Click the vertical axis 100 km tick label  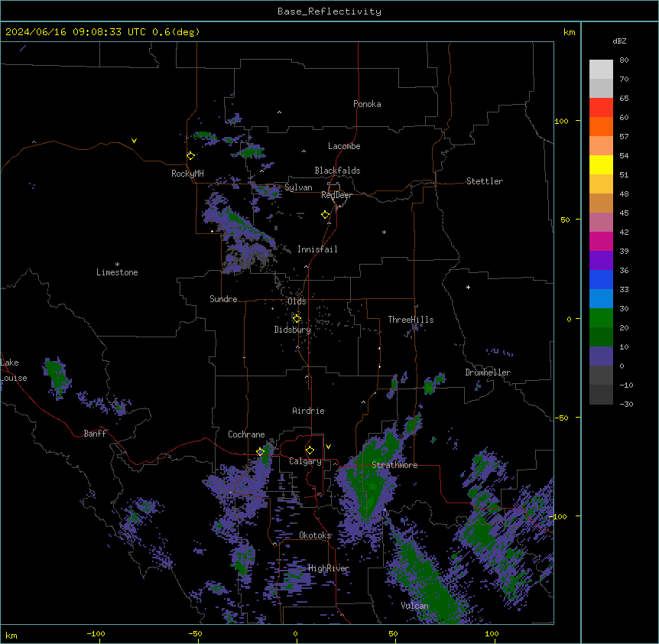click(x=561, y=121)
